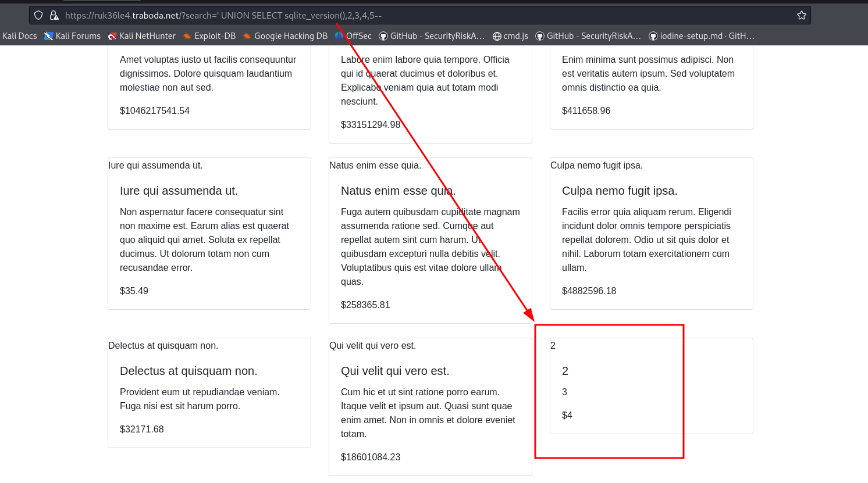Open the Kali Docs bookmark
This screenshot has width=868, height=483.
click(x=20, y=36)
